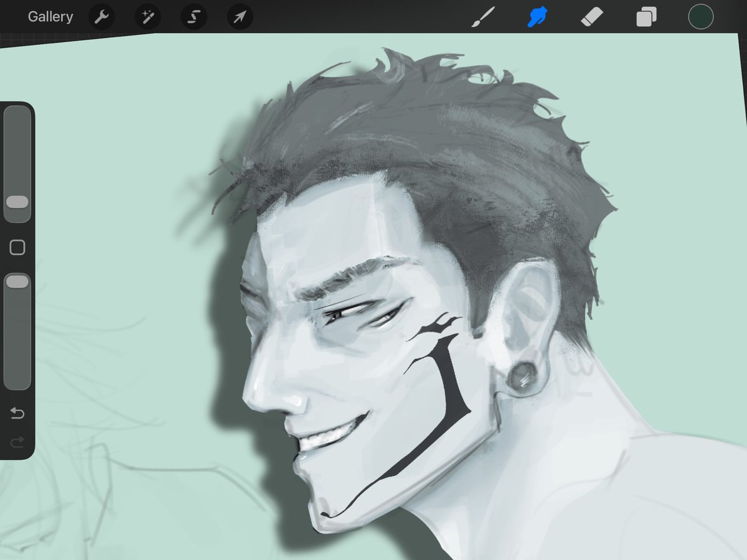Select the Brush tool
Image resolution: width=747 pixels, height=560 pixels.
(482, 17)
